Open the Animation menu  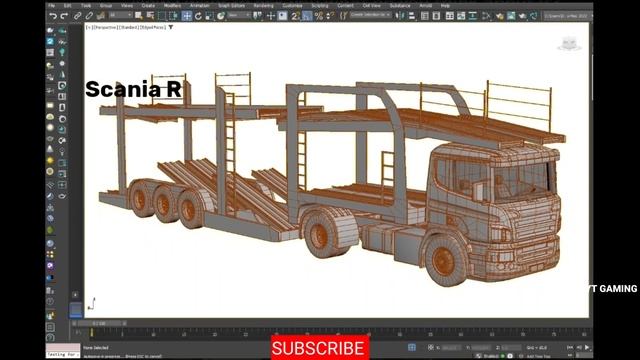199,6
